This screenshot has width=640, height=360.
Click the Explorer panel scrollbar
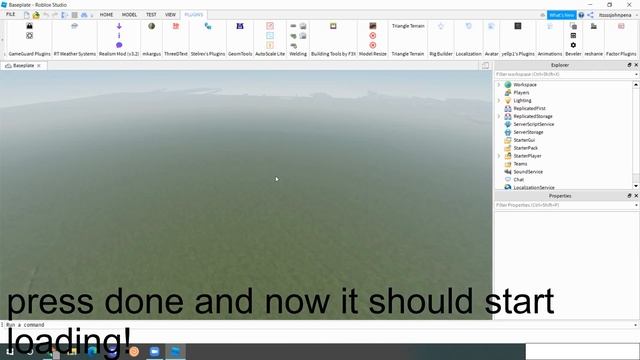(x=636, y=135)
